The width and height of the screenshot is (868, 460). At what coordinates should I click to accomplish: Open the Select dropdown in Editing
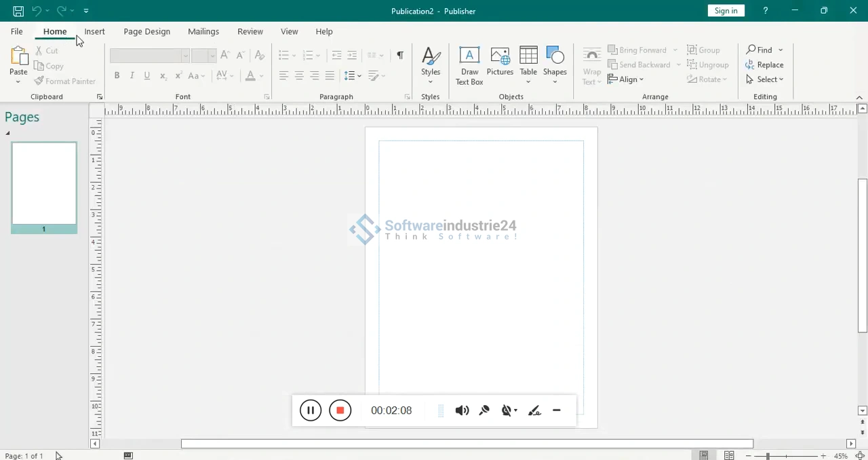[x=765, y=79]
